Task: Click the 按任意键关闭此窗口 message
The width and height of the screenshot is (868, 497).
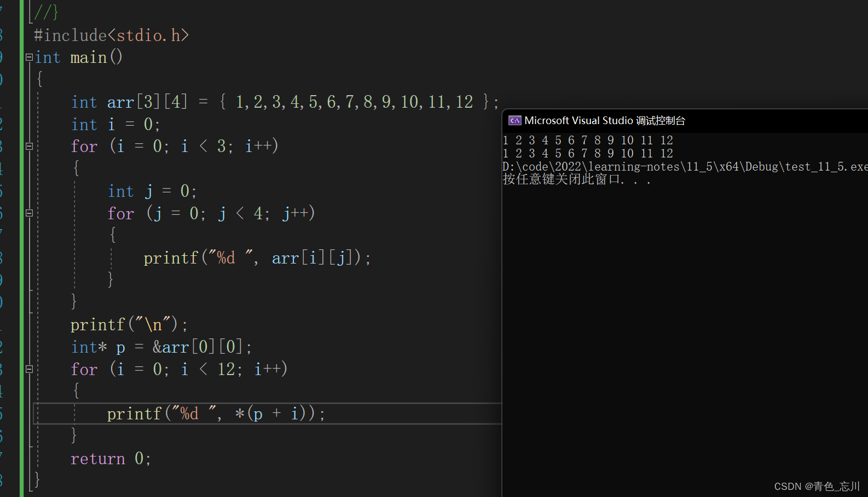Action: pyautogui.click(x=577, y=179)
